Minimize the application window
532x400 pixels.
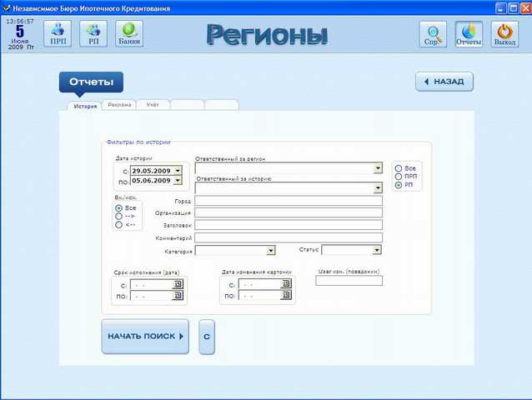click(x=500, y=7)
